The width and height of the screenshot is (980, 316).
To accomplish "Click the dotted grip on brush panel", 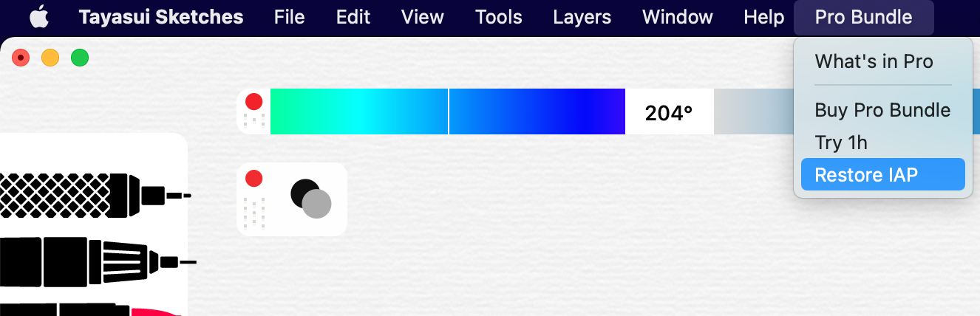I will pyautogui.click(x=253, y=212).
